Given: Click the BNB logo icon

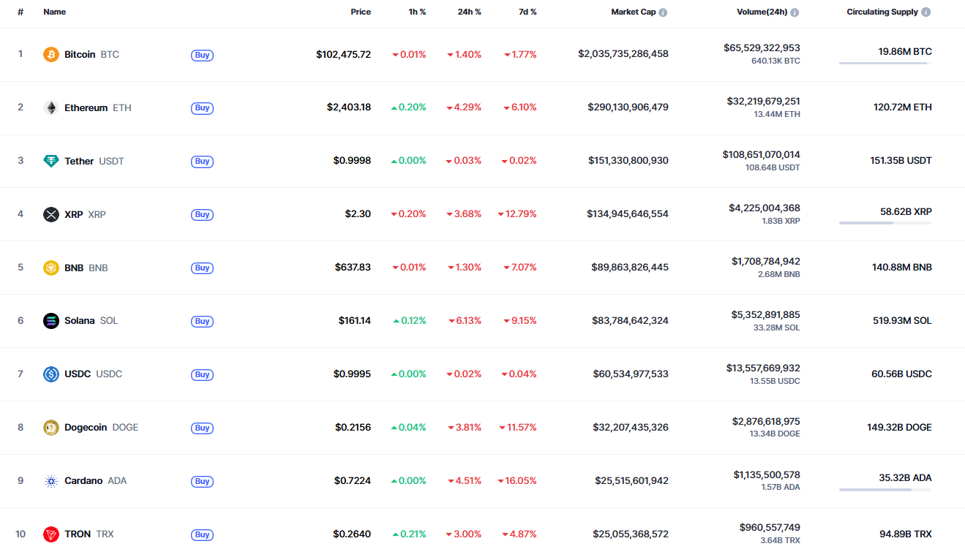Looking at the screenshot, I should (x=50, y=268).
